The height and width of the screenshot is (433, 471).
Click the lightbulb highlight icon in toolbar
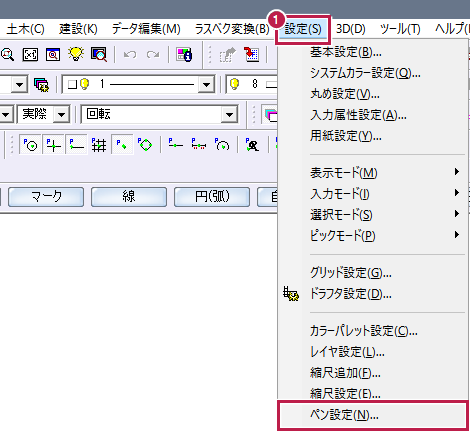click(76, 54)
